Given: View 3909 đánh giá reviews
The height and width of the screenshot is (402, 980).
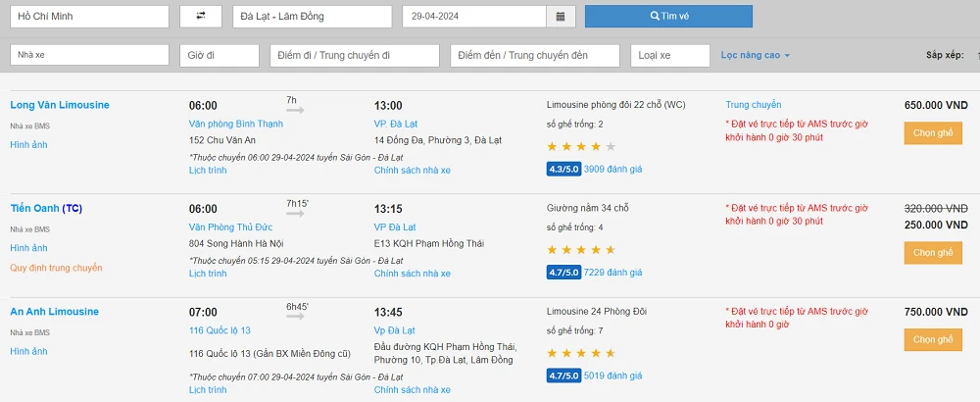Looking at the screenshot, I should point(612,170).
